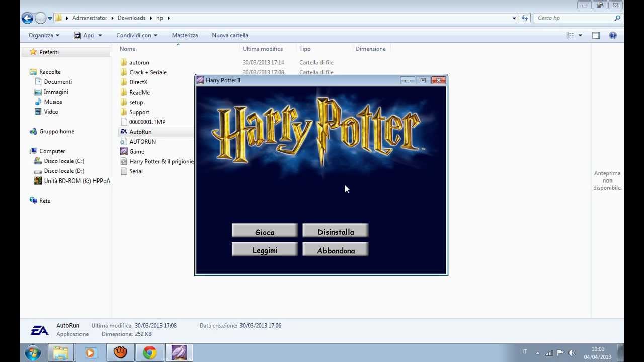Image resolution: width=644 pixels, height=362 pixels.
Task: Open Google Chrome from the taskbar
Action: point(149,353)
